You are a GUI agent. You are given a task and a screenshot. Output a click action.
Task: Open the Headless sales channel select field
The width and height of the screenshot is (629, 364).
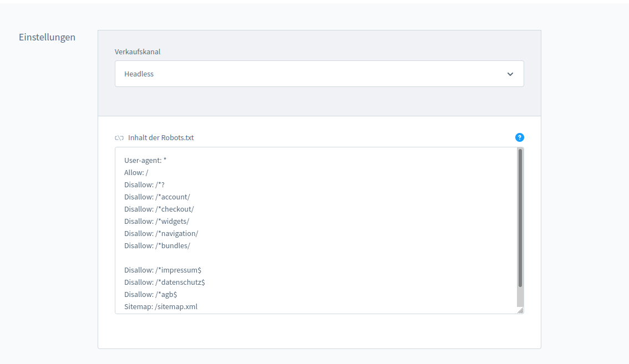pos(311,74)
